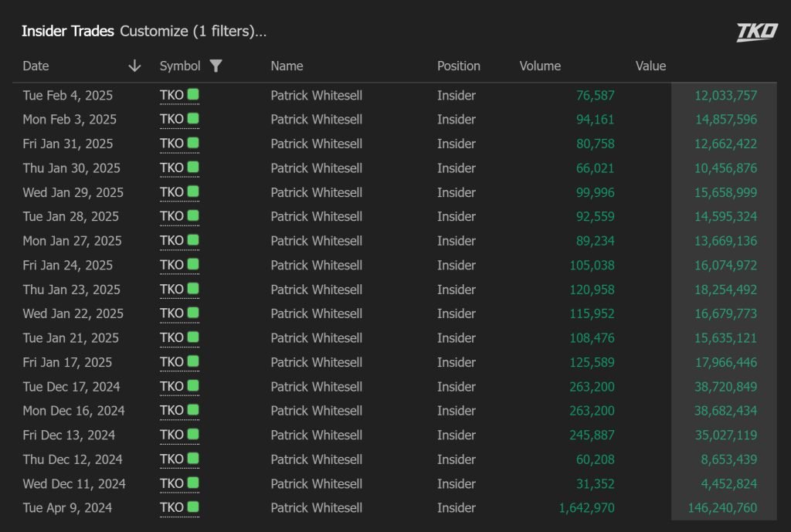
Task: Click value cell 146,240,760
Action: point(722,508)
